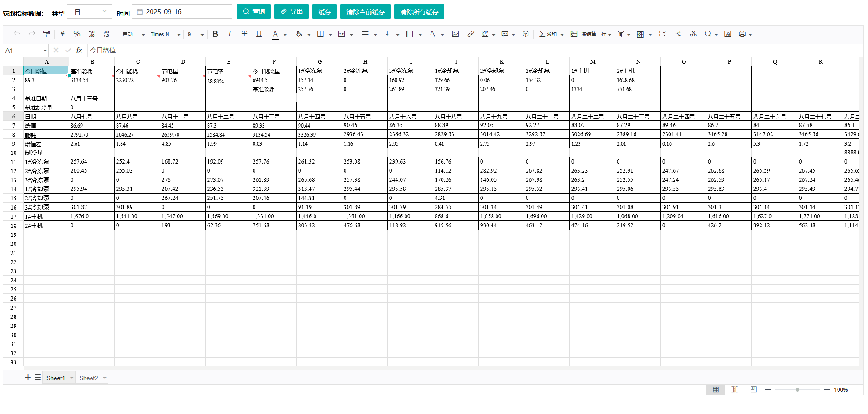Click the 查询 query button
Screen dimensions: 868x414
(x=254, y=11)
